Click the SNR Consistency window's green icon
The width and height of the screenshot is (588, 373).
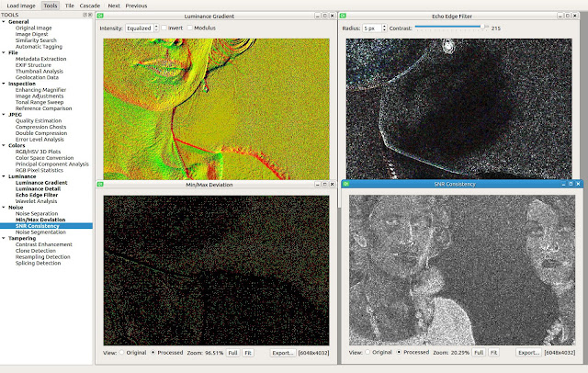coord(346,184)
